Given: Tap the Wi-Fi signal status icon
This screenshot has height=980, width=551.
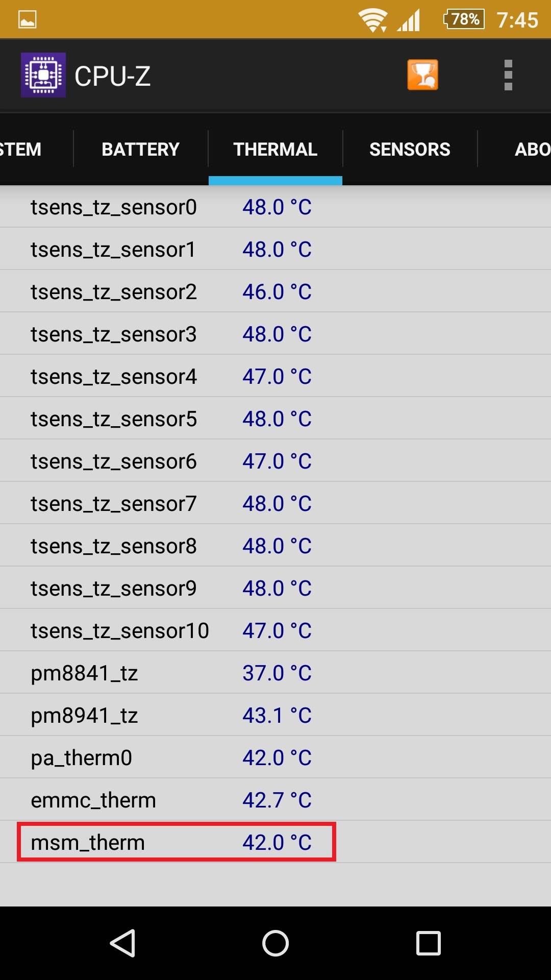Looking at the screenshot, I should point(372,20).
